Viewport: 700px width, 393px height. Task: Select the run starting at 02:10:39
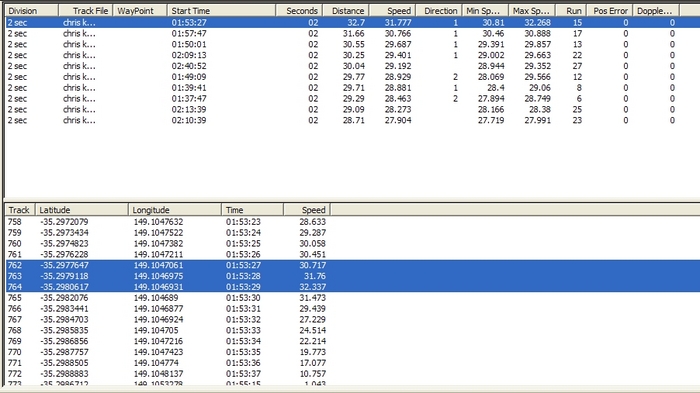(x=353, y=120)
